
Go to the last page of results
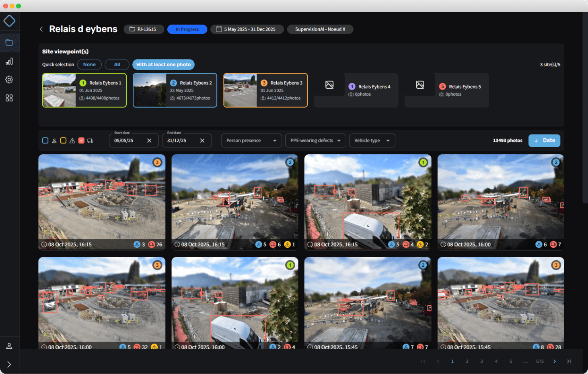click(569, 361)
